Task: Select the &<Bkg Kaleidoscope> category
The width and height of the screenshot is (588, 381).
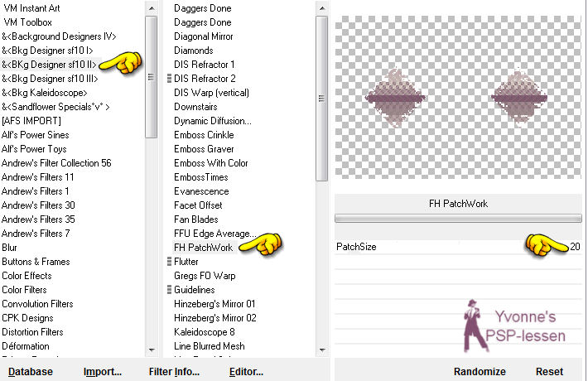Action: [44, 92]
